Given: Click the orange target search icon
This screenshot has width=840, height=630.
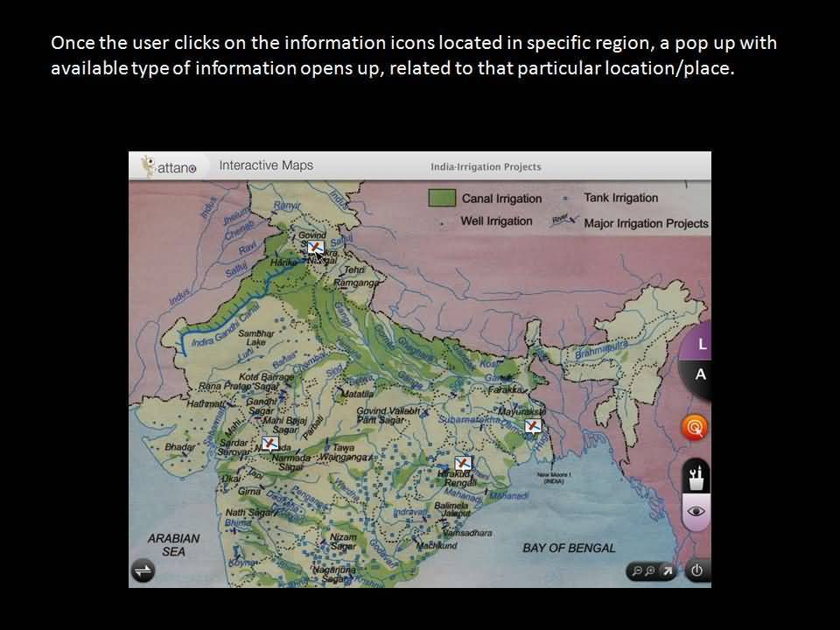Looking at the screenshot, I should 695,428.
